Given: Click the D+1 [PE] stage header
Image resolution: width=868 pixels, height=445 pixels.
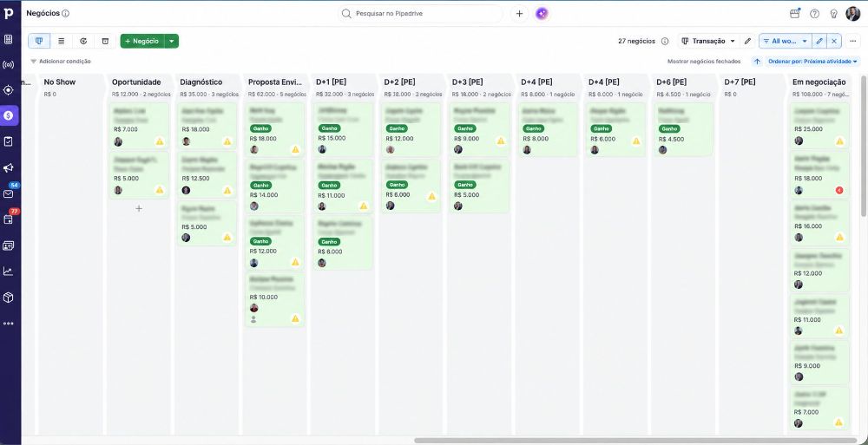Looking at the screenshot, I should click(331, 82).
